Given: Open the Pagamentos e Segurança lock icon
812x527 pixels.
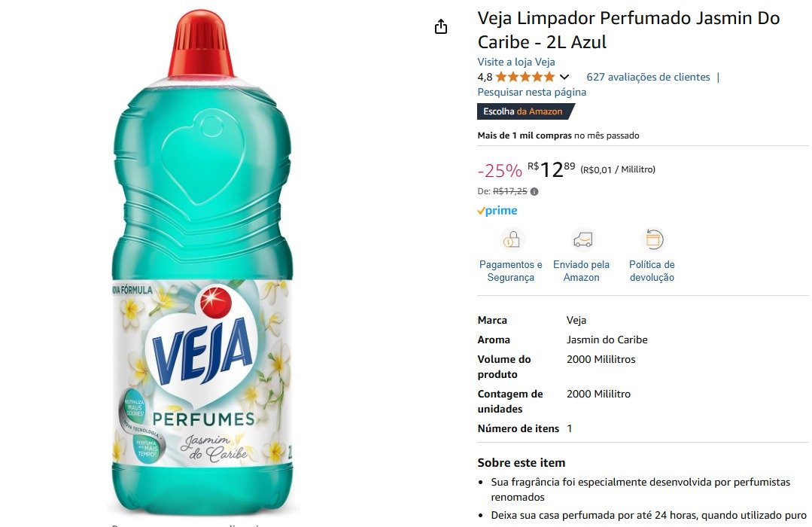Looking at the screenshot, I should (511, 240).
